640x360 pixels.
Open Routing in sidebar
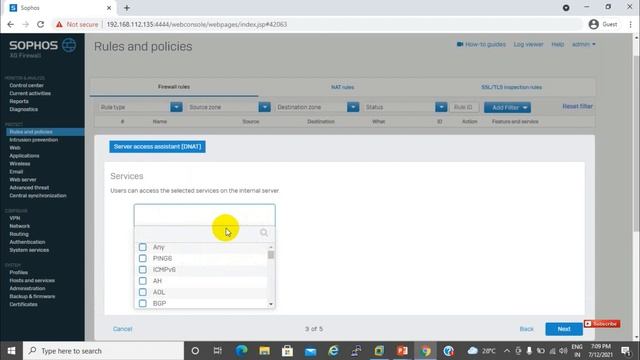click(x=19, y=234)
